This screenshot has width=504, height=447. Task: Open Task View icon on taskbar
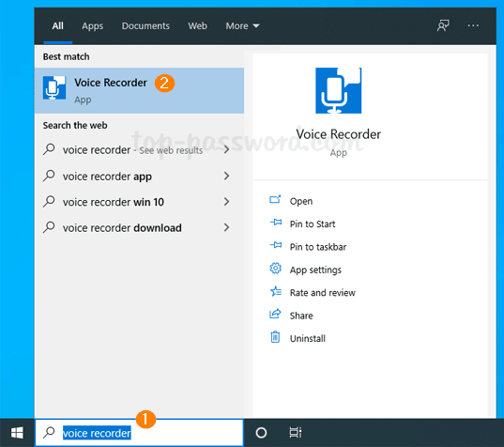coord(296,433)
